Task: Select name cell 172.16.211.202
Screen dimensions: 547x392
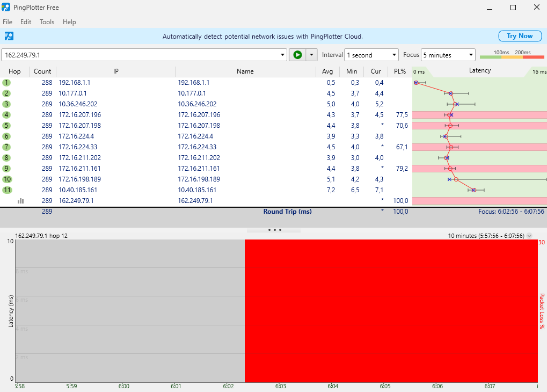Action: pyautogui.click(x=199, y=158)
